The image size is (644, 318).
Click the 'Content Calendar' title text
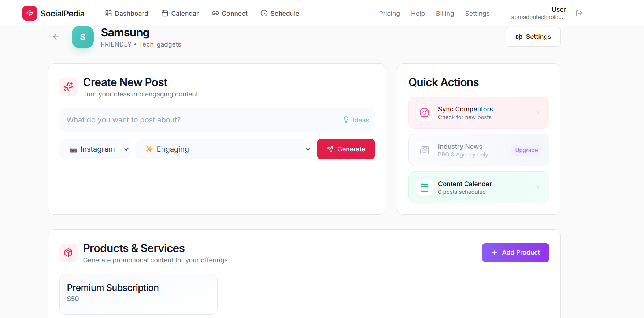465,184
